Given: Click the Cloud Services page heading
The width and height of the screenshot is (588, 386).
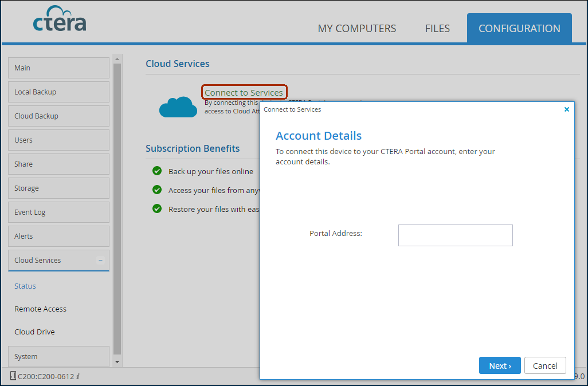Looking at the screenshot, I should coord(178,64).
